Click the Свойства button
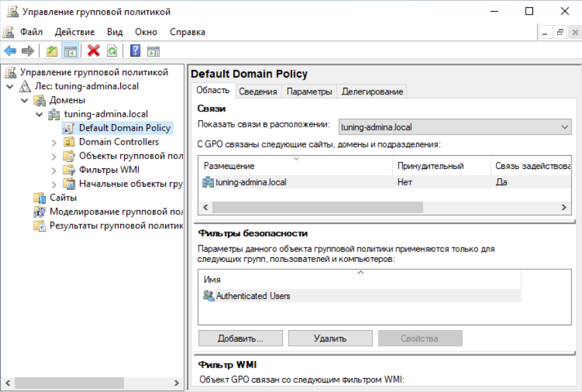 click(x=420, y=339)
